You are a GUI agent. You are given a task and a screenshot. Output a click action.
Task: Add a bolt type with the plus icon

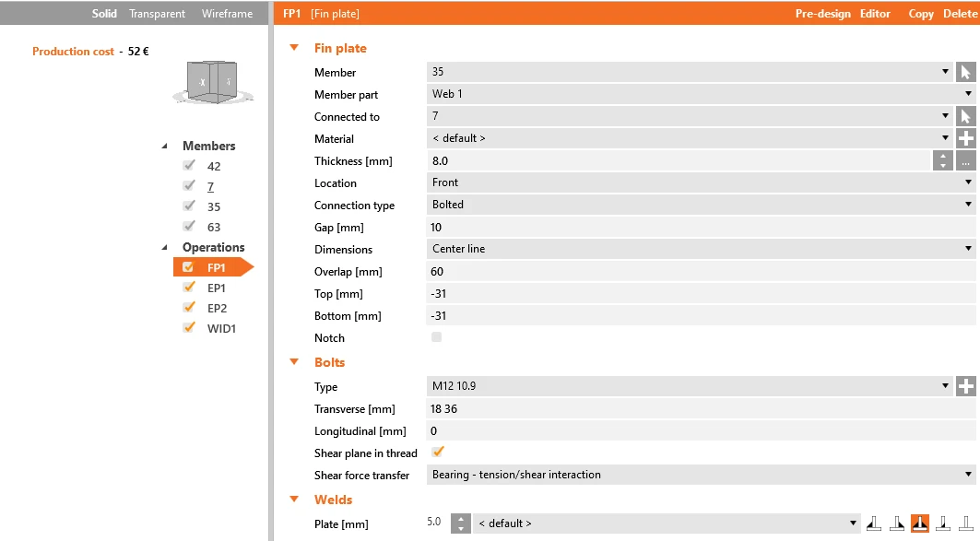pyautogui.click(x=965, y=386)
